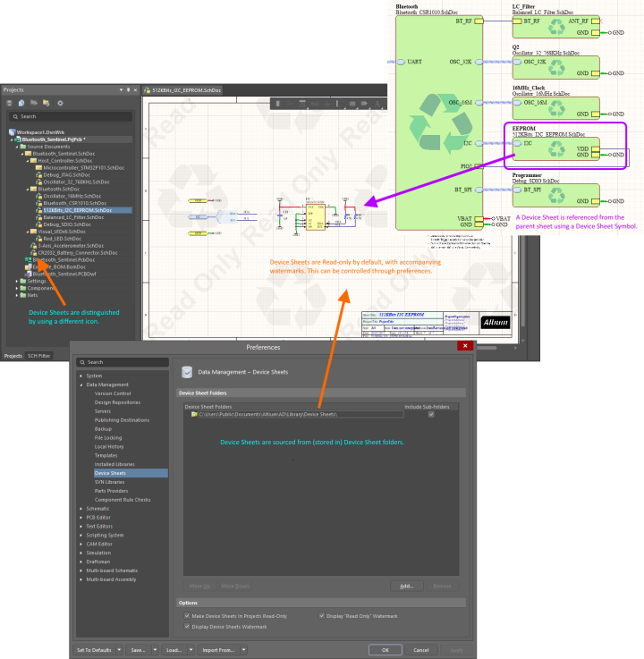Select Component Rule Checks preferences page
This screenshot has width=644, height=659.
tap(123, 500)
